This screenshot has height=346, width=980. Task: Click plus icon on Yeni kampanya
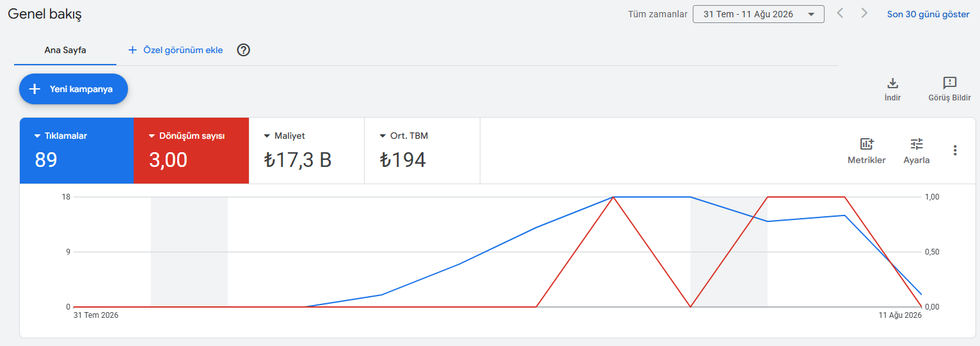(x=35, y=89)
